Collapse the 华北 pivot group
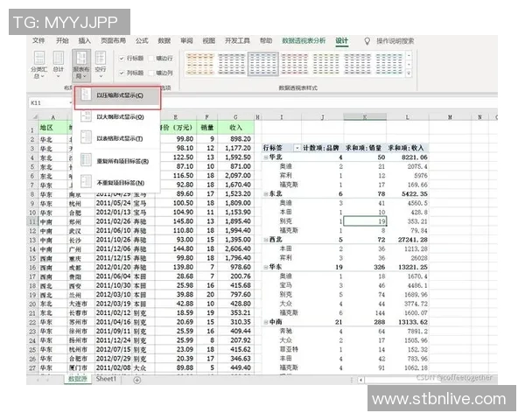The height and width of the screenshot is (420, 525). tap(266, 157)
